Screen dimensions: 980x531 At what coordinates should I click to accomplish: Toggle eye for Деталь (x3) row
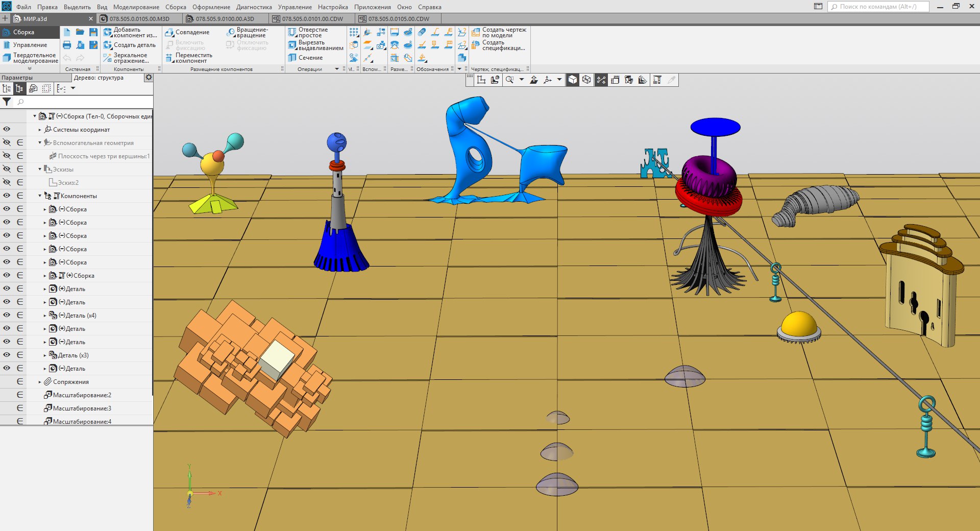pos(7,355)
